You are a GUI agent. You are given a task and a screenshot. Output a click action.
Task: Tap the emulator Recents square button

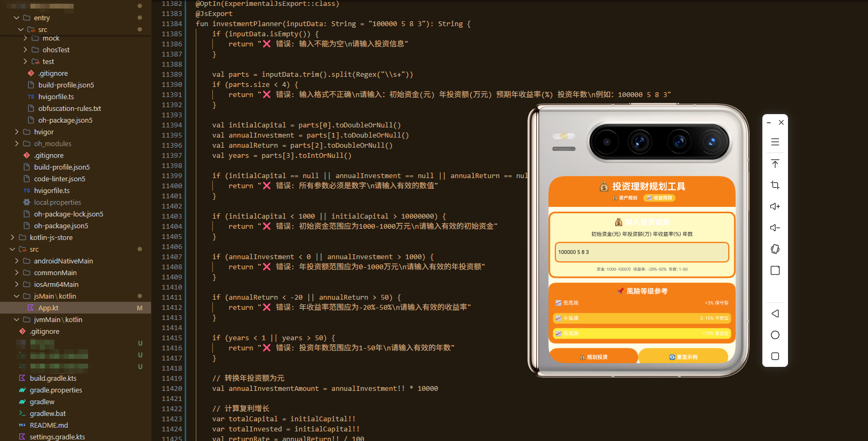[775, 356]
